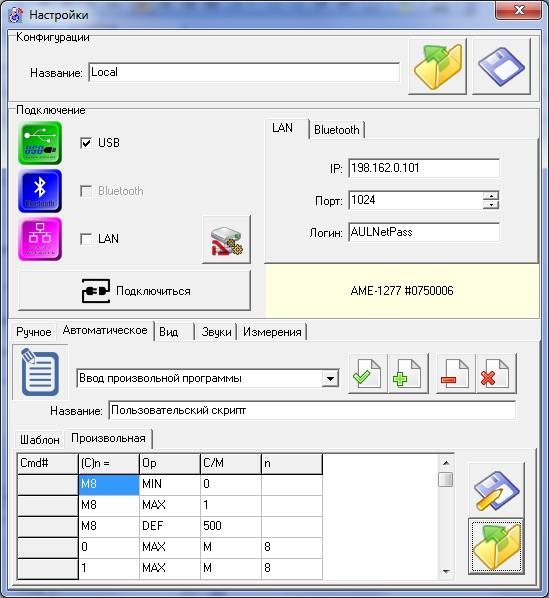This screenshot has width=549, height=598.
Task: Click the Подключиться connect button
Action: [134, 291]
